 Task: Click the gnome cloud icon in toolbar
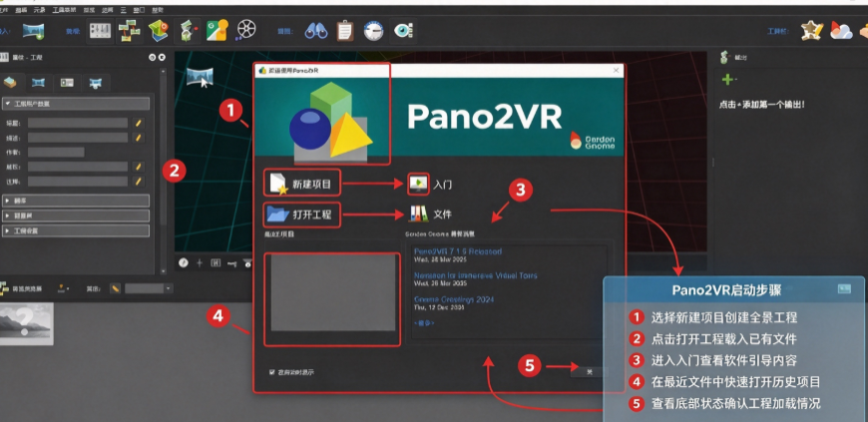coord(840,31)
